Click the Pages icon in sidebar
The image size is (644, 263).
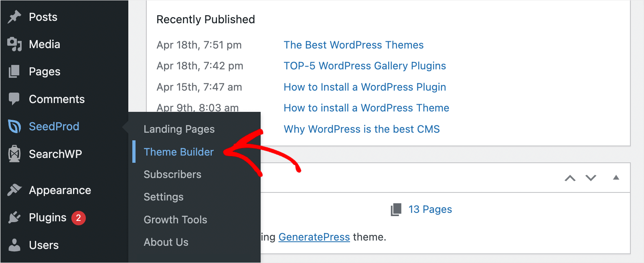click(14, 71)
